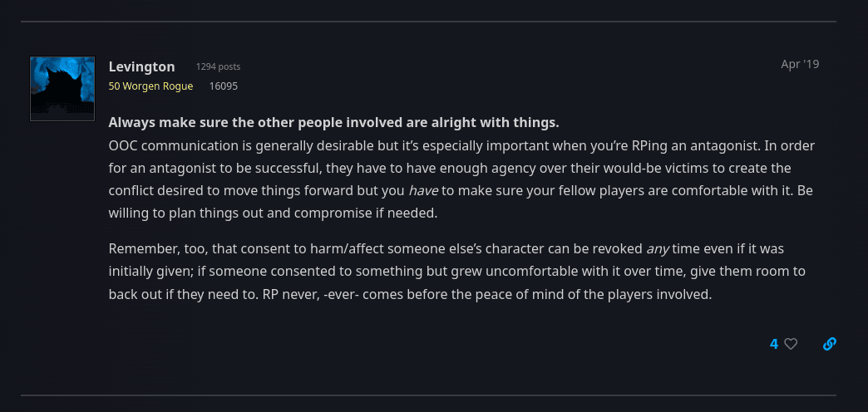Viewport: 868px width, 412px height.
Task: Click the 16095 achievement points
Action: point(223,86)
